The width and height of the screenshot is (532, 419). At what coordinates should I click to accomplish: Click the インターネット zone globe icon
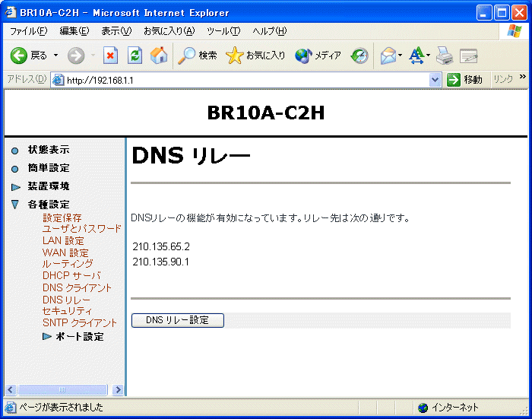pos(423,408)
